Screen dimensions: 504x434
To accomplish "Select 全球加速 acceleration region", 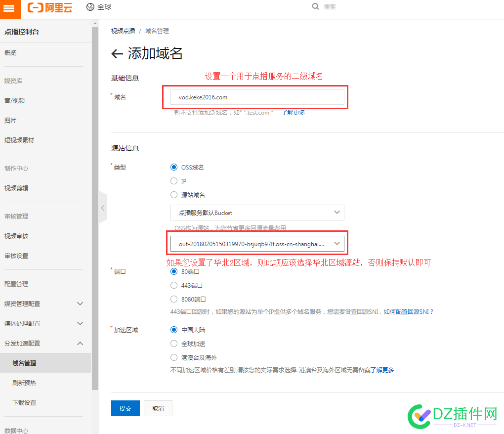I will pyautogui.click(x=174, y=344).
